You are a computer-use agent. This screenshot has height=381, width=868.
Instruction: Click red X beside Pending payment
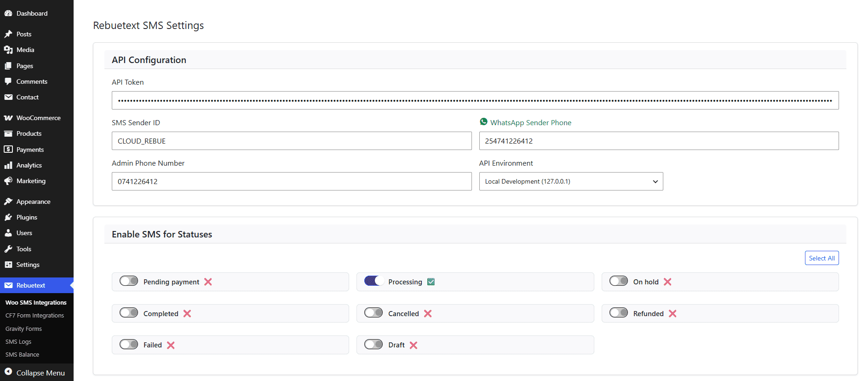[208, 282]
